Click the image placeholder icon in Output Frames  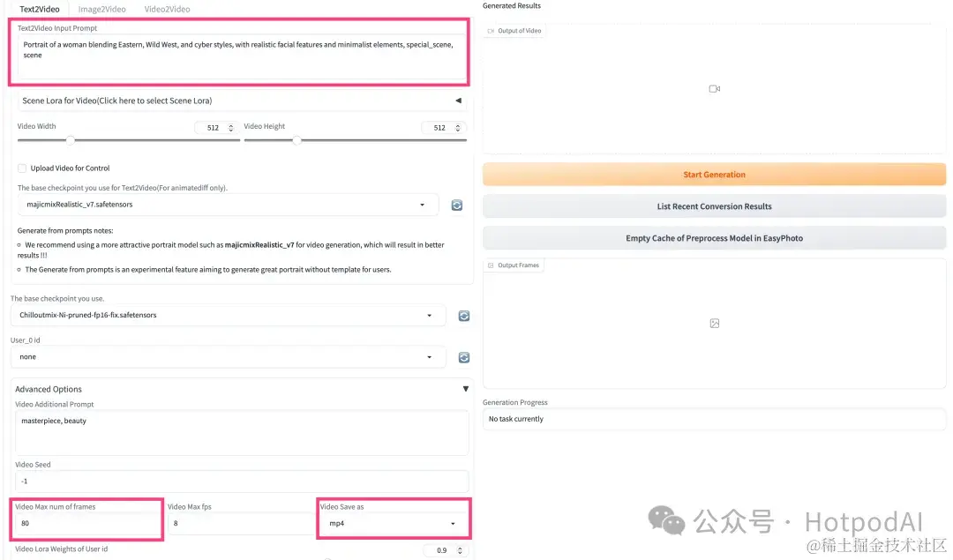tap(715, 323)
